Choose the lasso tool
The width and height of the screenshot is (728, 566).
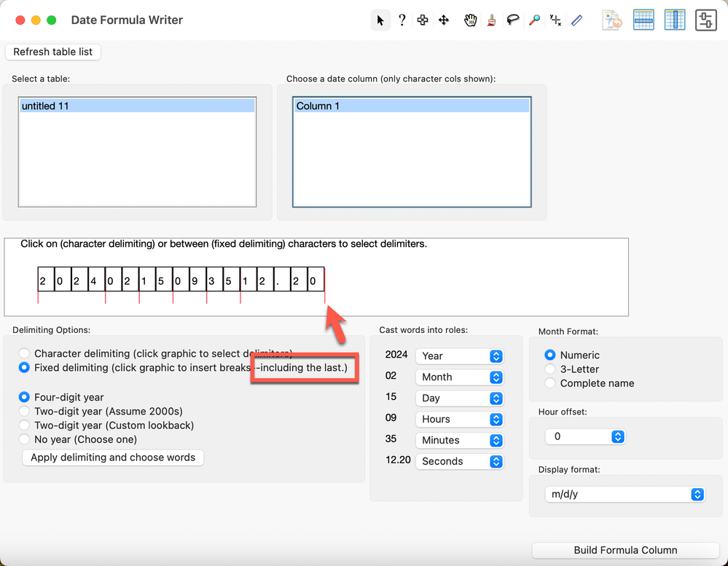point(512,20)
